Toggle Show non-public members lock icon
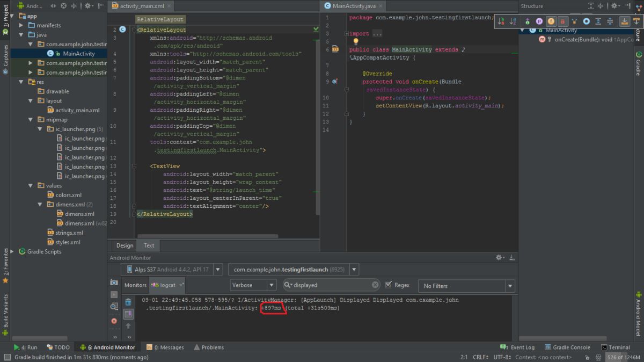The width and height of the screenshot is (644, 362). (x=562, y=21)
